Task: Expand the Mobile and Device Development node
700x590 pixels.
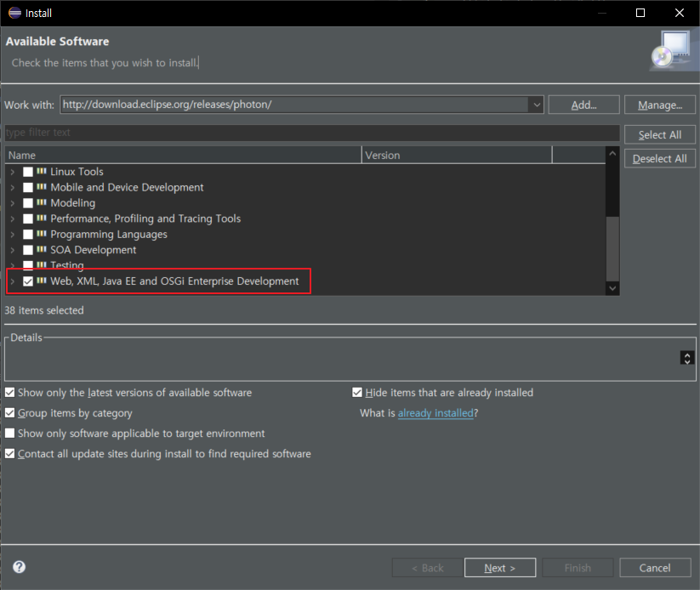Action: [13, 187]
